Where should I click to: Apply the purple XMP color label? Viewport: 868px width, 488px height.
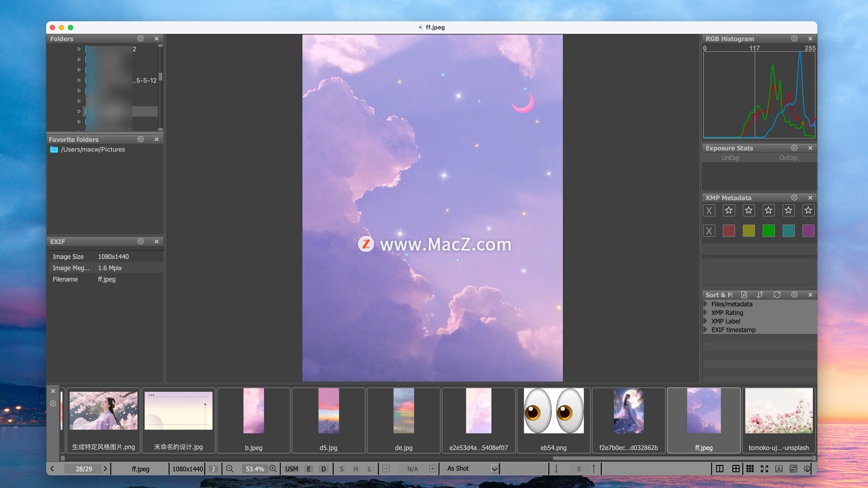click(808, 231)
